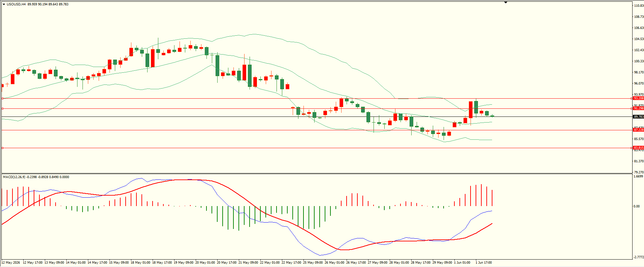
Task: Click the 19 May 09:00 time label
Action: pos(184,263)
